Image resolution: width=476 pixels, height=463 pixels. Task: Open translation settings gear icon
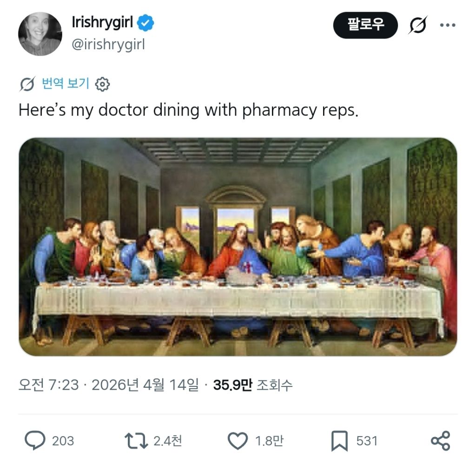(102, 84)
